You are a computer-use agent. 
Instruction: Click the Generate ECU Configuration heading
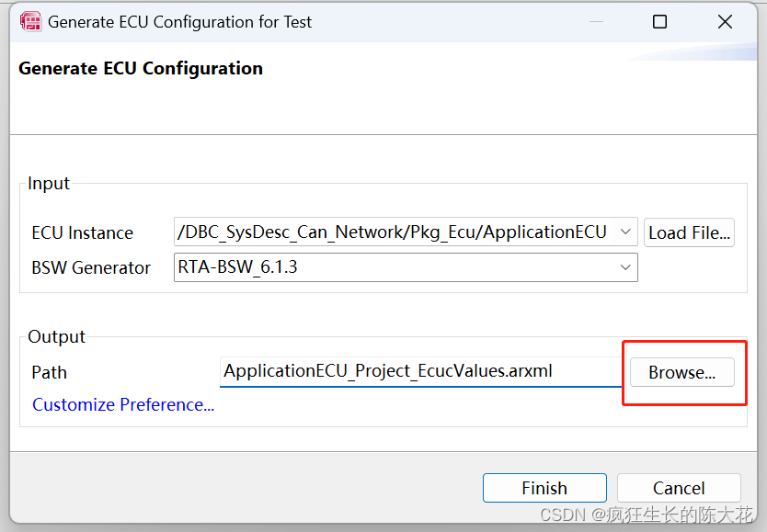(140, 68)
